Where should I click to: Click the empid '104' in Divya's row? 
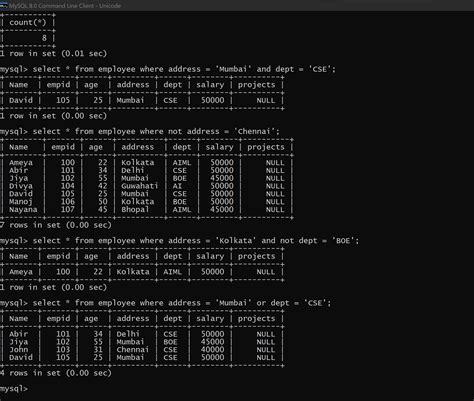click(x=68, y=186)
